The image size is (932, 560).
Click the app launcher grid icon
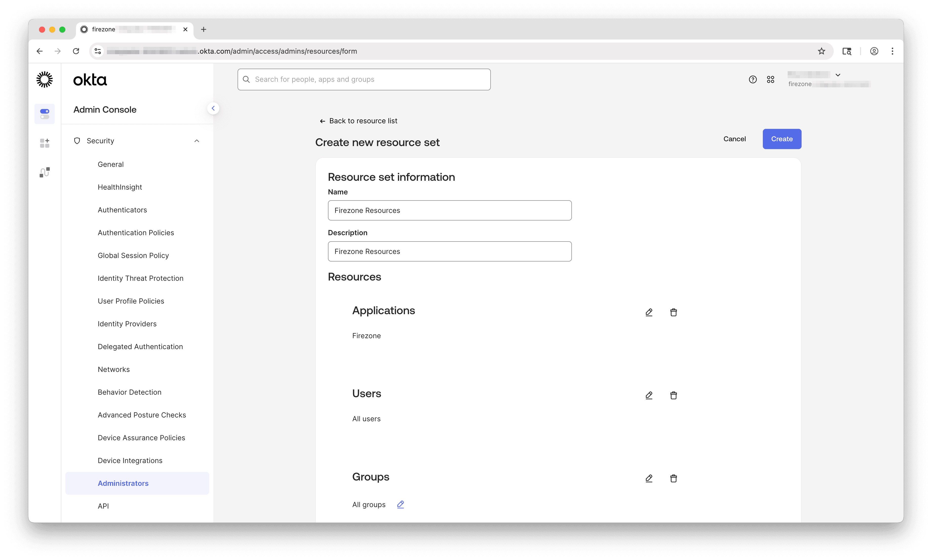click(x=771, y=79)
